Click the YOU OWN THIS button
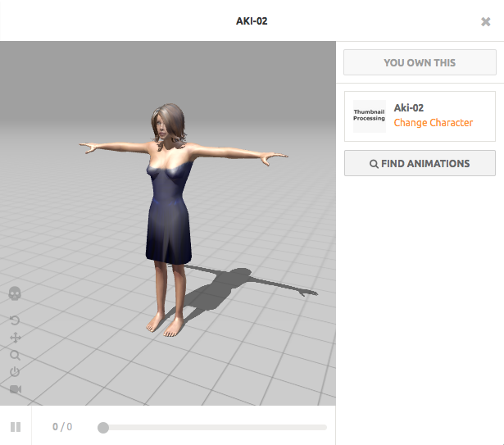Viewport: 504px width, 445px height. [420, 62]
